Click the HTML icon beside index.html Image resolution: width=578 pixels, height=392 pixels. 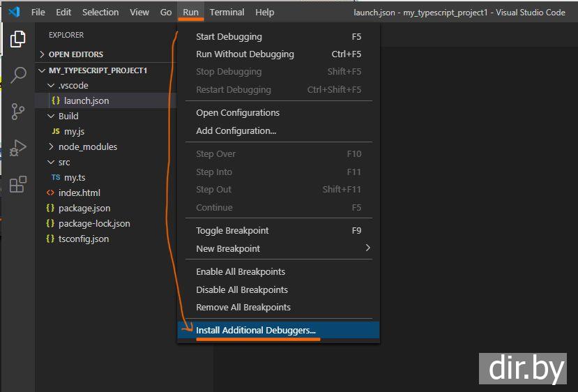click(x=50, y=193)
